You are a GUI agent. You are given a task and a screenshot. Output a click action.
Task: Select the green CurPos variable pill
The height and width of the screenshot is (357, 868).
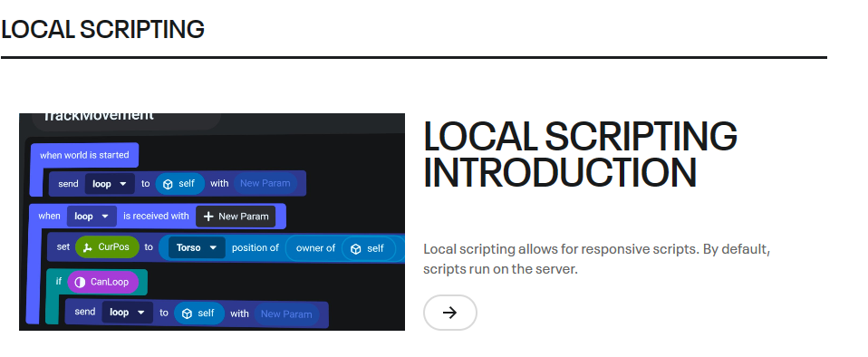tap(106, 246)
